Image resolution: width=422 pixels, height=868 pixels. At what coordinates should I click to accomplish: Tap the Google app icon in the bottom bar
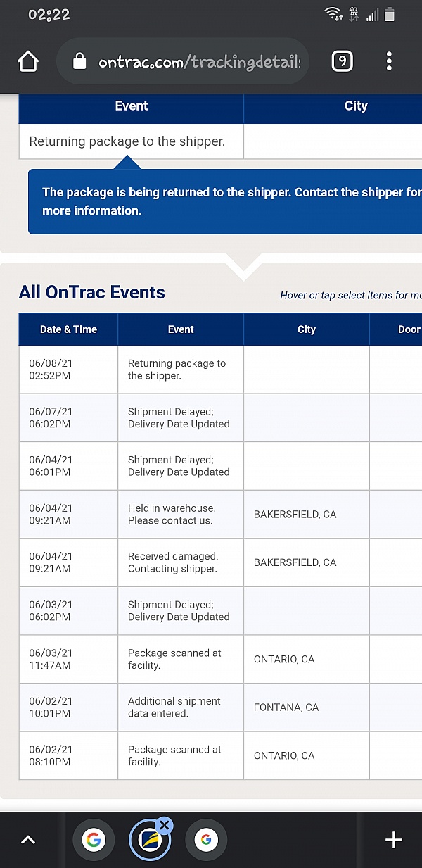(94, 839)
